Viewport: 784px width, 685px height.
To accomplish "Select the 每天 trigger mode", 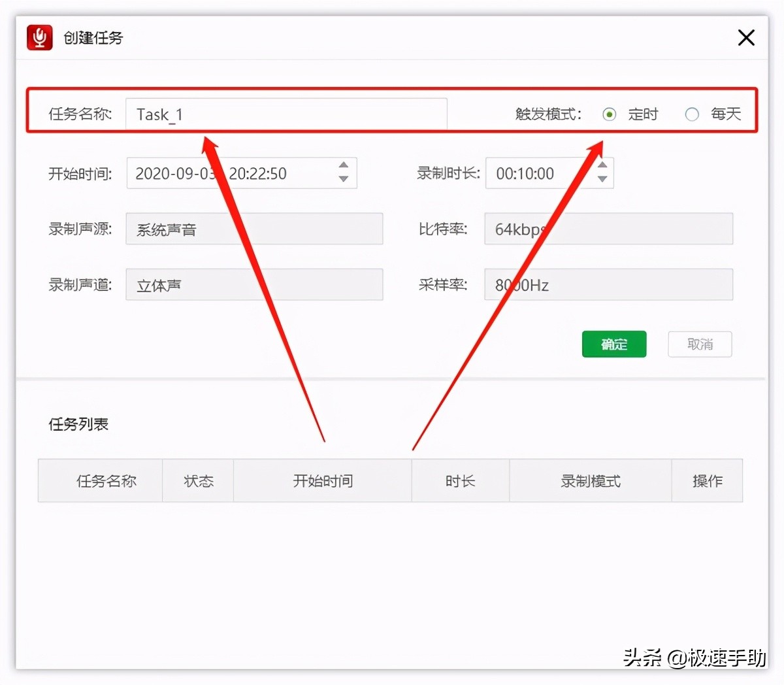I will 692,114.
